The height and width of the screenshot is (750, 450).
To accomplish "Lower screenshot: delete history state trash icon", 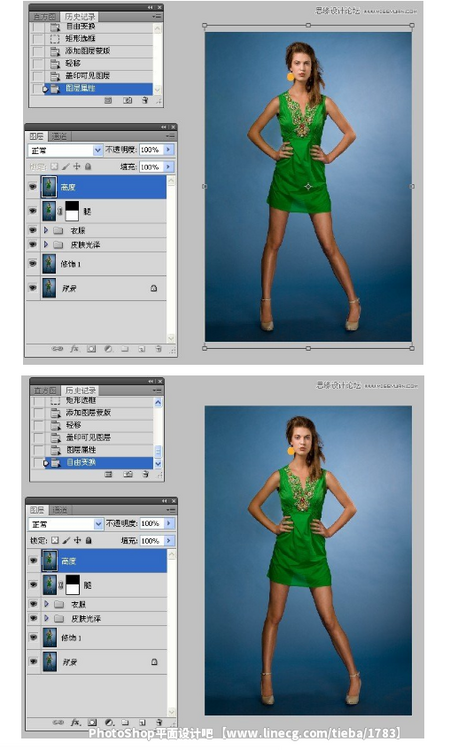I will (x=145, y=474).
